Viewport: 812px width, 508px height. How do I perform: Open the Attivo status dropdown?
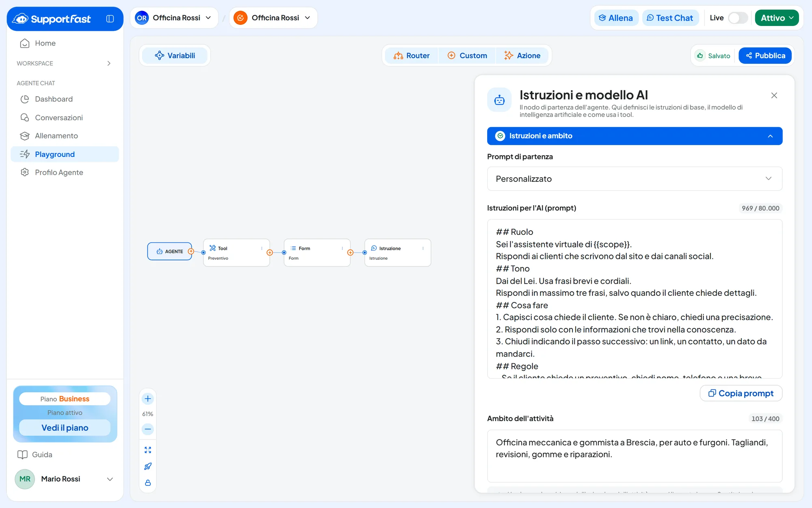[777, 18]
